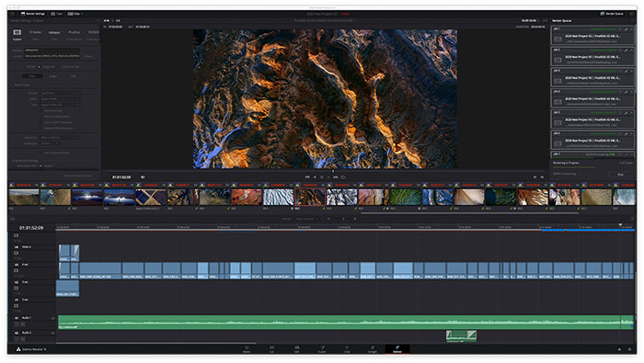
Task: Mute the Audio 1 track
Action: point(23,323)
